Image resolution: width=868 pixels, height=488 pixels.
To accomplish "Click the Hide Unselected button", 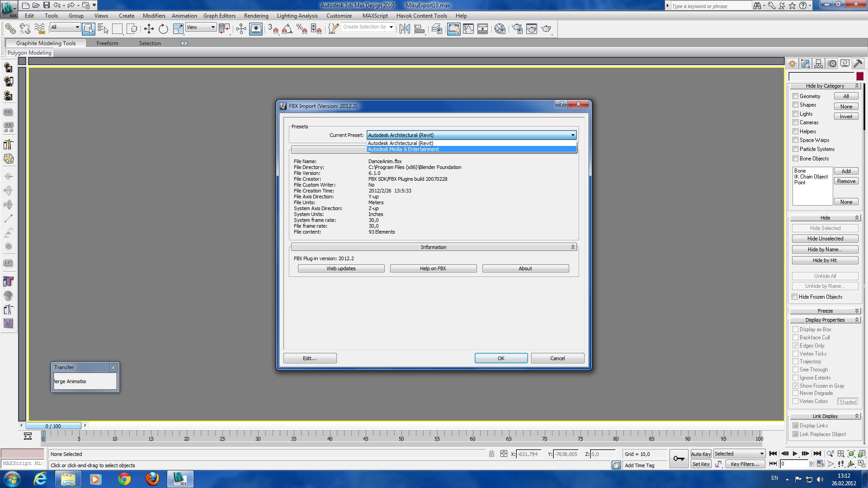I will coord(825,239).
